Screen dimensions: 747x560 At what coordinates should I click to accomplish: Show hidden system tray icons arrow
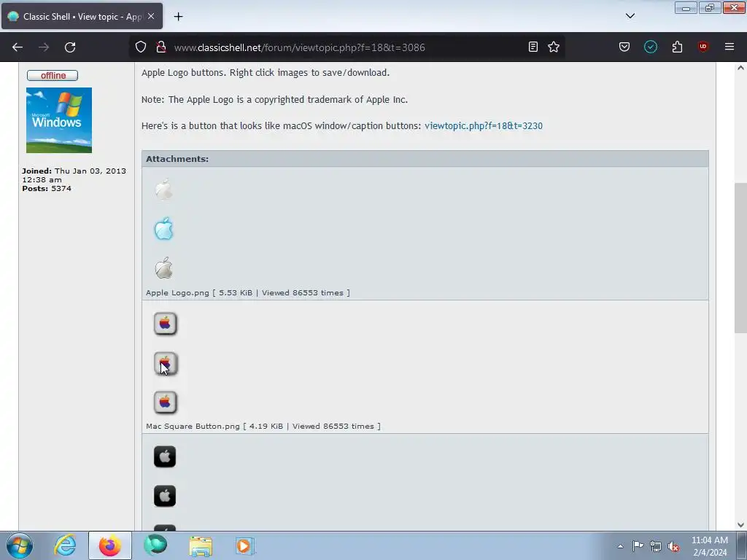coord(620,546)
